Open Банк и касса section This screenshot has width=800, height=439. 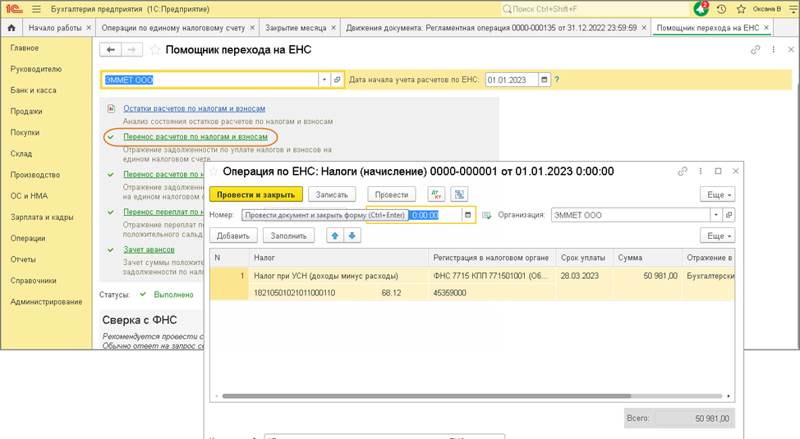(33, 90)
